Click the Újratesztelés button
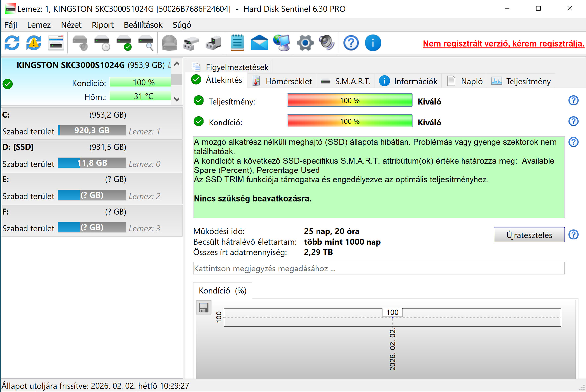 (529, 235)
